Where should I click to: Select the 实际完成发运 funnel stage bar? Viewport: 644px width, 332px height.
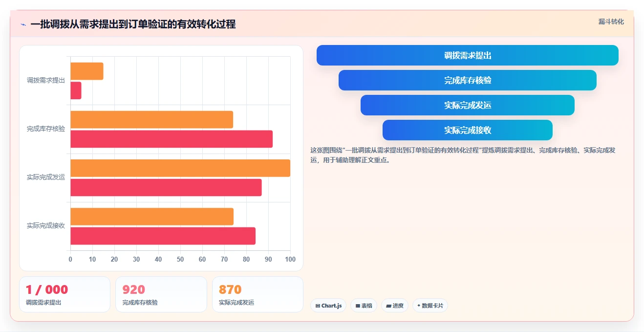pos(467,105)
